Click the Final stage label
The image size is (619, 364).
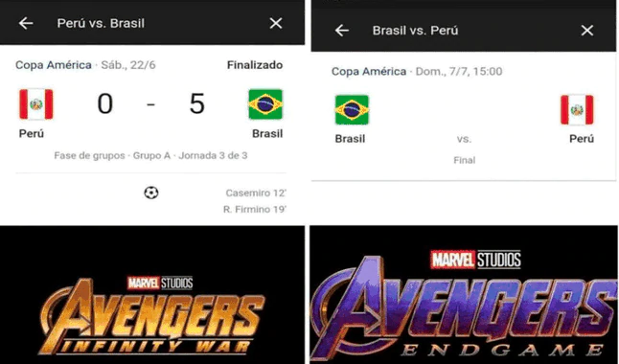[x=464, y=160]
